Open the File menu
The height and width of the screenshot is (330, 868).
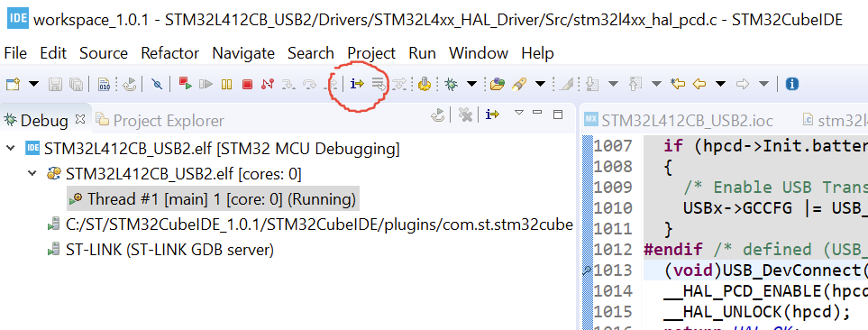point(15,53)
